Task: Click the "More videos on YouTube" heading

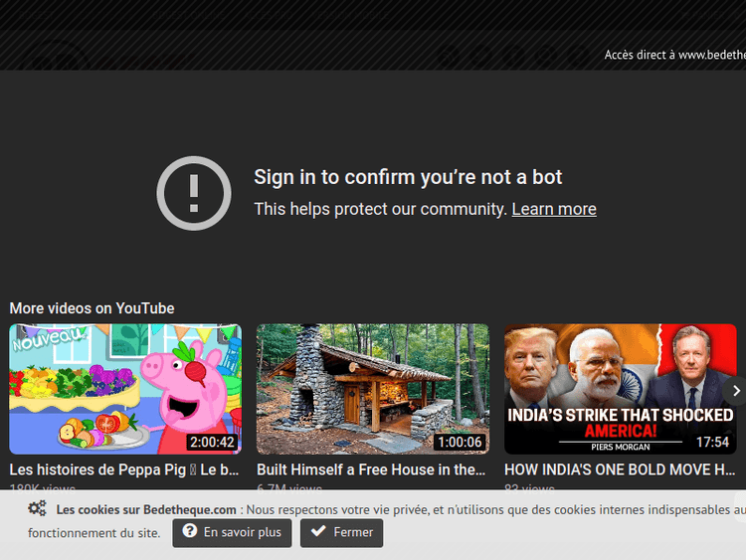Action: (x=92, y=308)
